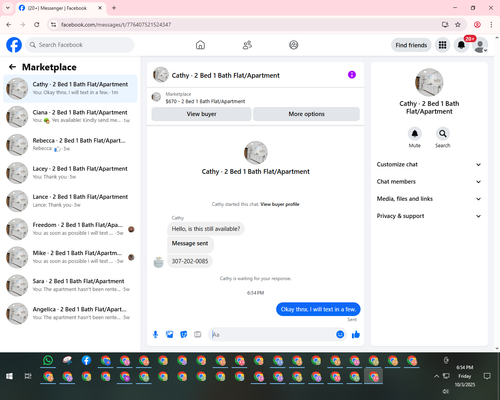Open Lance conversation in list

point(70,201)
